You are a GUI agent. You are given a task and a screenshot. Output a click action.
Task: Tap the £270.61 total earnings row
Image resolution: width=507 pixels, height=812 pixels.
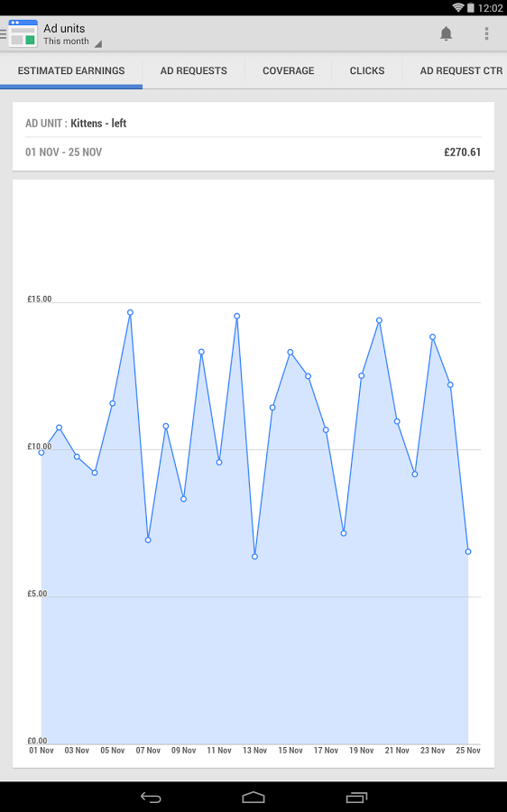pos(253,152)
